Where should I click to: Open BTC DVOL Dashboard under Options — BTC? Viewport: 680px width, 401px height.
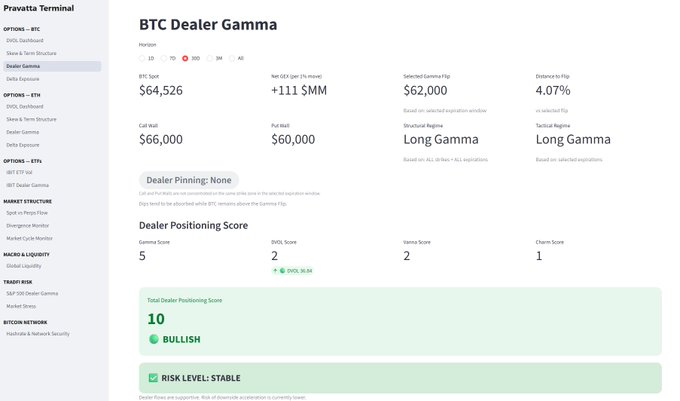click(25, 40)
